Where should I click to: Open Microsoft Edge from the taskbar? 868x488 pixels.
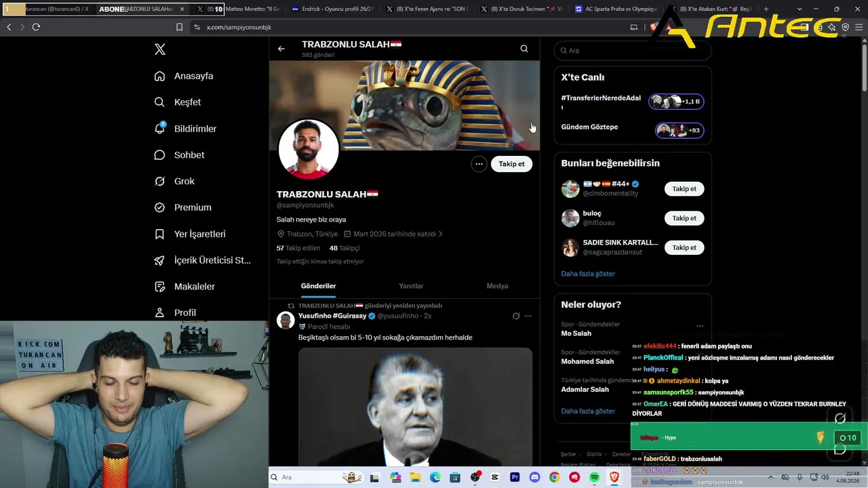tap(435, 477)
